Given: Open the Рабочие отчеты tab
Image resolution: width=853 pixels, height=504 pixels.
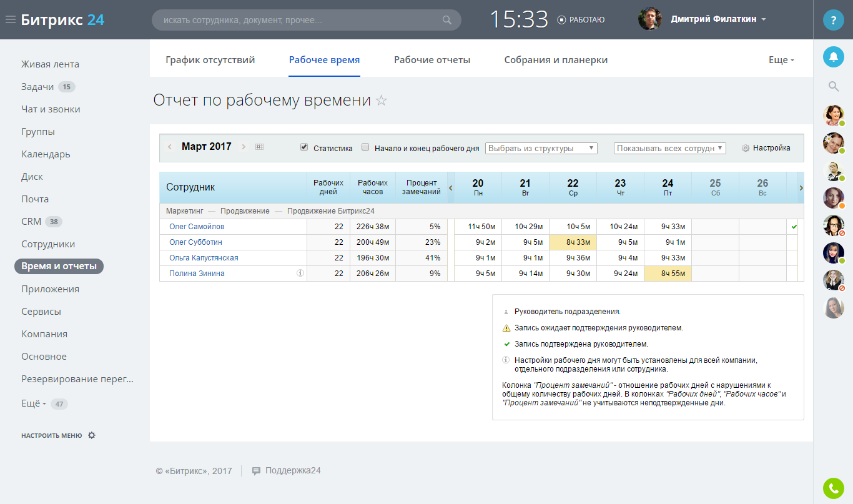Looking at the screenshot, I should [x=432, y=60].
